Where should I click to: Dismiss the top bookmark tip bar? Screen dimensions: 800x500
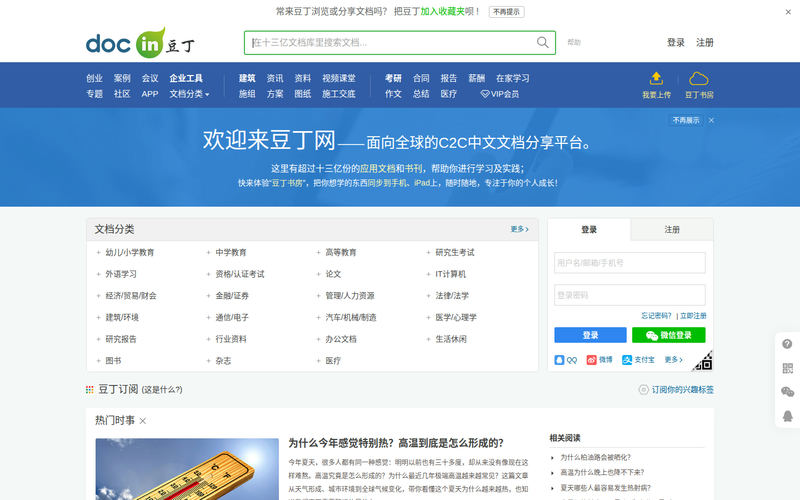(x=788, y=12)
